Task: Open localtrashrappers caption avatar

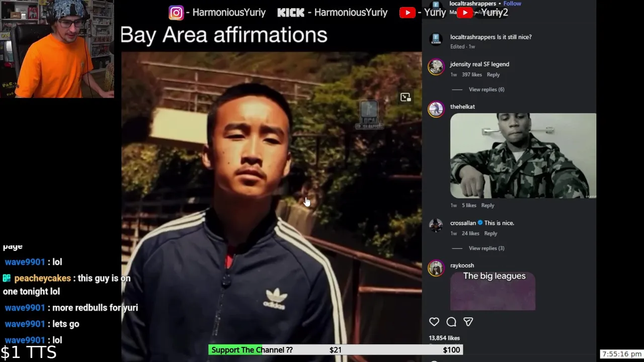Action: coord(436,39)
